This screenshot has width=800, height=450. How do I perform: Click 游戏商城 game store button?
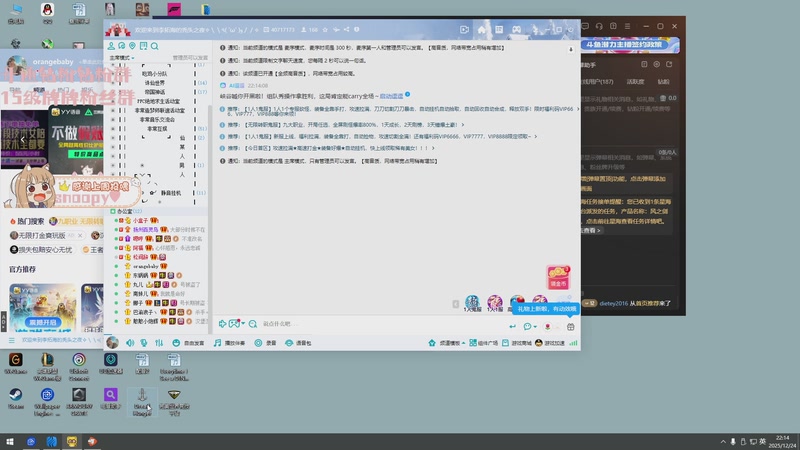[516, 343]
